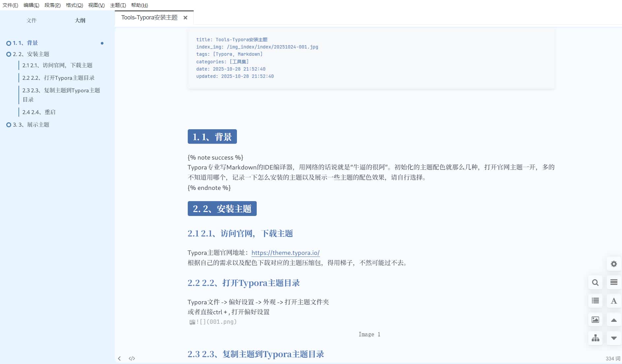Click the magnifier search icon
Image resolution: width=622 pixels, height=364 pixels.
coord(595,283)
